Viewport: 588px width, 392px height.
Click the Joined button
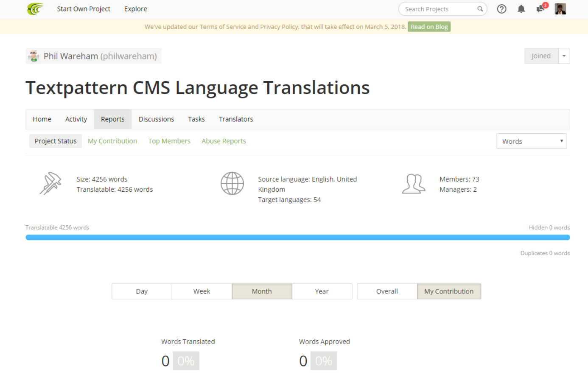[541, 56]
